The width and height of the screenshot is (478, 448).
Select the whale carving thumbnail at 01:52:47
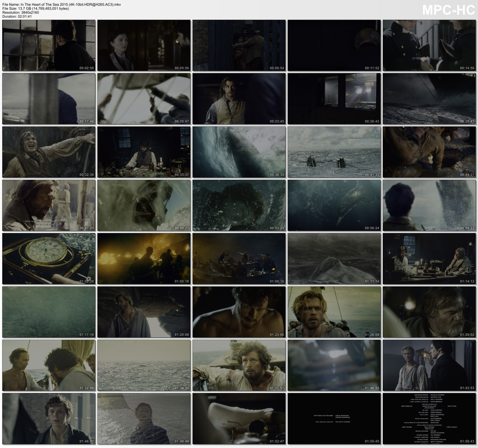coord(239,418)
